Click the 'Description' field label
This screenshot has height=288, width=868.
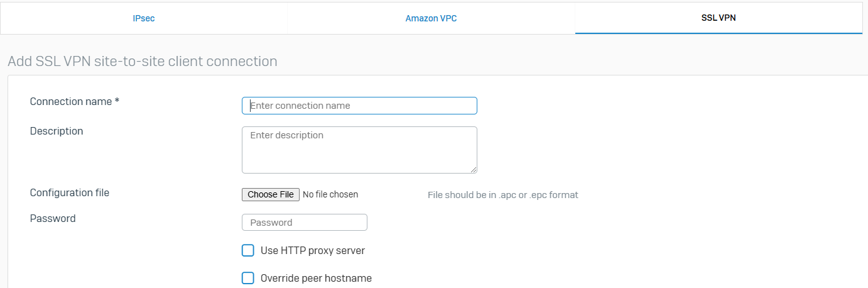click(x=57, y=131)
